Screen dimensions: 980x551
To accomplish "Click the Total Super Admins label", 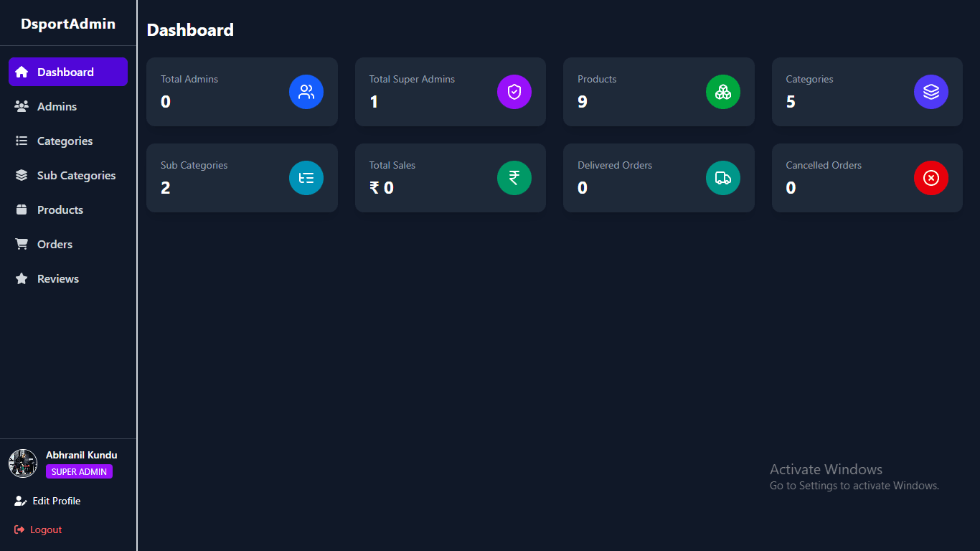I will point(412,79).
